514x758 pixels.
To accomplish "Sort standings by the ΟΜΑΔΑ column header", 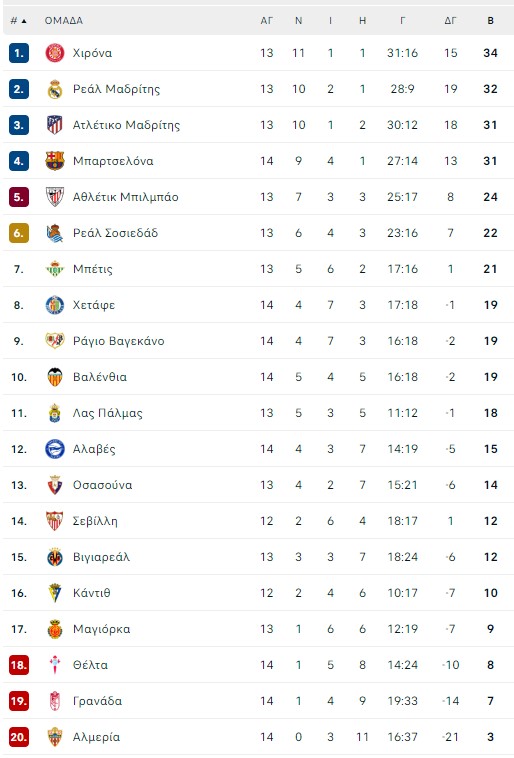I will click(63, 21).
